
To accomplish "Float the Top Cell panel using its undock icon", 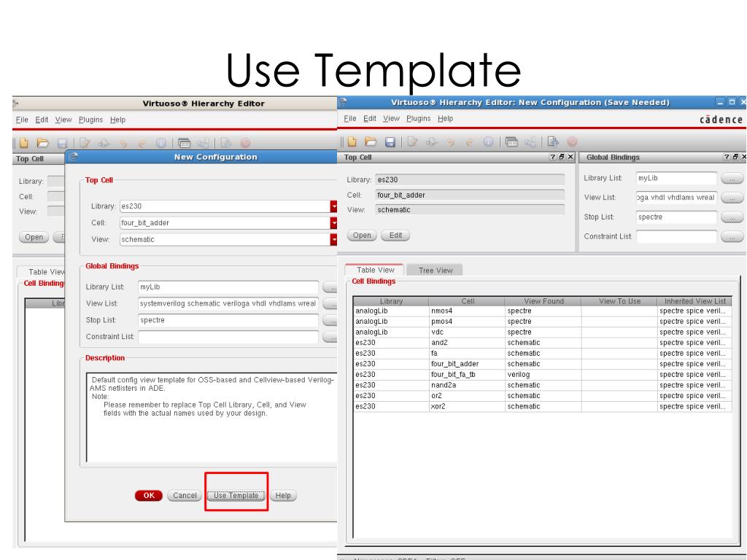I will 561,157.
